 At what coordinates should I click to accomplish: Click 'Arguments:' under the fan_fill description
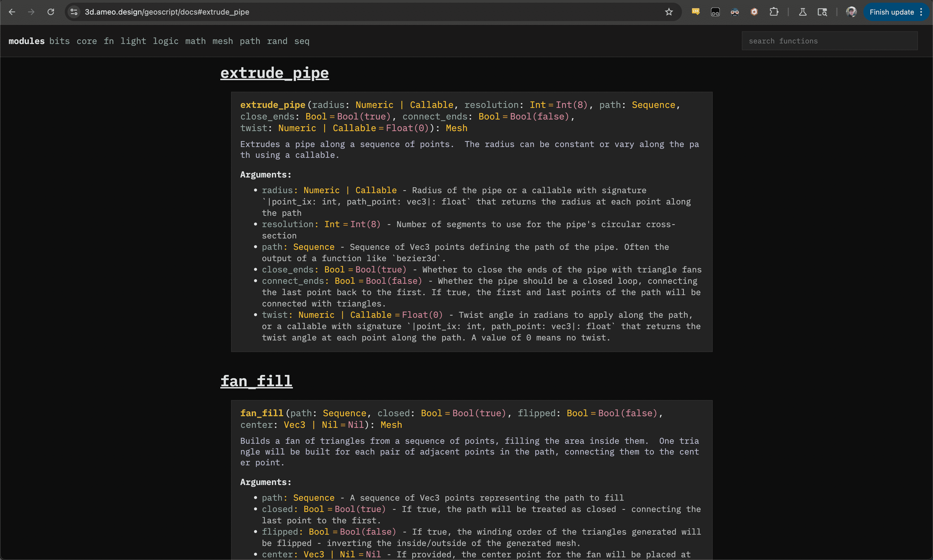pos(266,482)
